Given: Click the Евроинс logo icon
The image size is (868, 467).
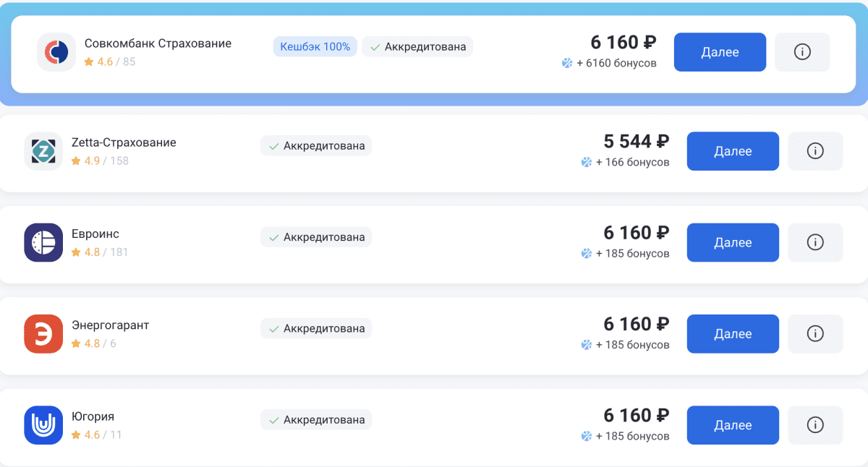Looking at the screenshot, I should click(43, 242).
